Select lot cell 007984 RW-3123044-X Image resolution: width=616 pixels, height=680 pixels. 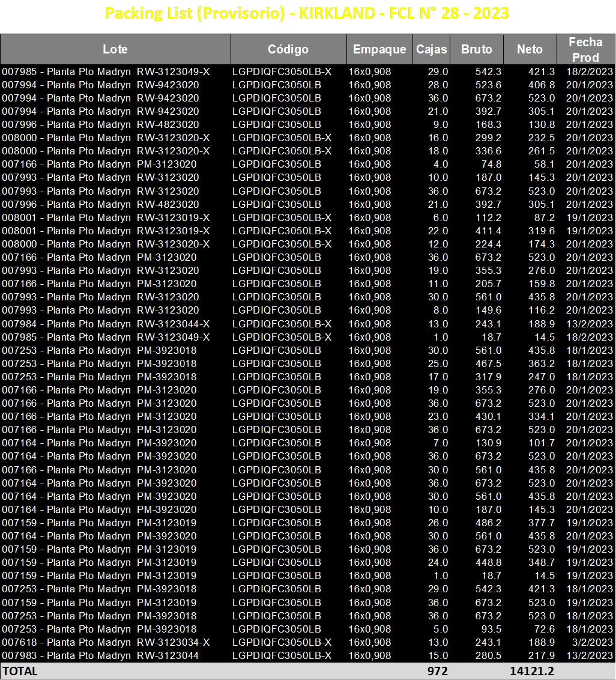(x=106, y=324)
